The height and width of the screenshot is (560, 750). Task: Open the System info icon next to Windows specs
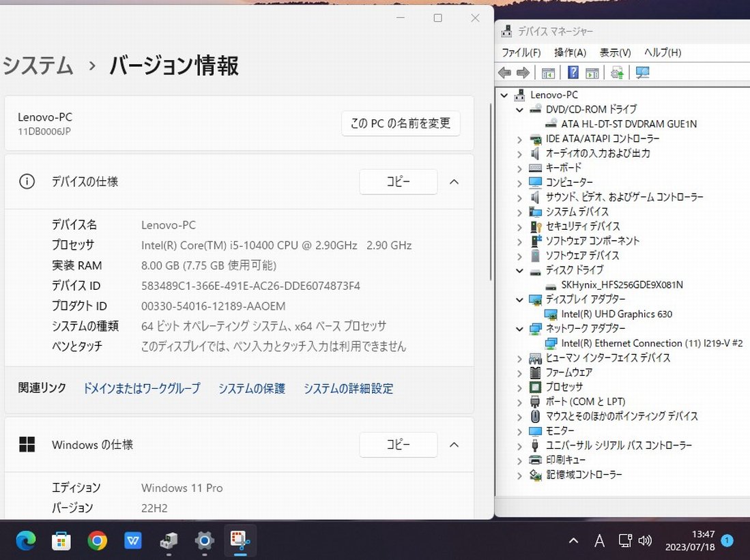pyautogui.click(x=27, y=444)
